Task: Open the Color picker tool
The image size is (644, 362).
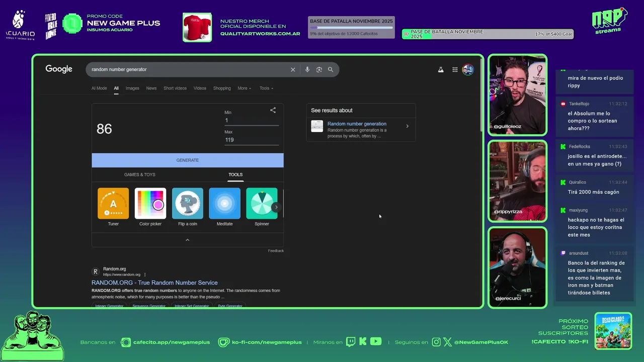Action: [x=150, y=207]
